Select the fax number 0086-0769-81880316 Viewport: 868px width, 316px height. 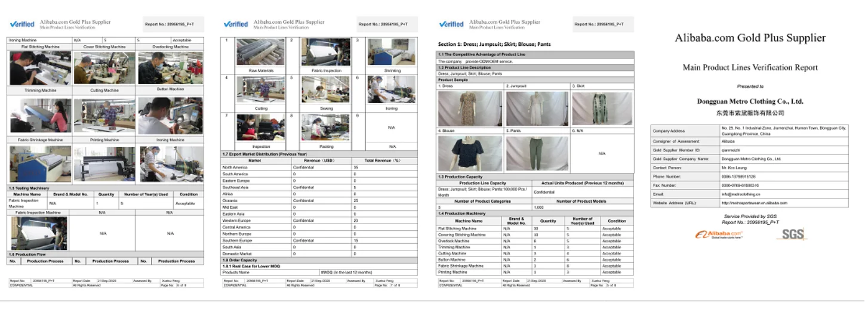(x=740, y=185)
